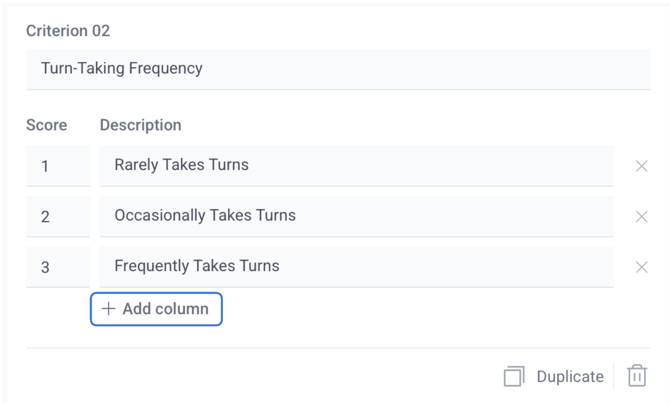Screen dimensions: 670x405
Task: Select the score field containing 1
Action: [x=57, y=166]
